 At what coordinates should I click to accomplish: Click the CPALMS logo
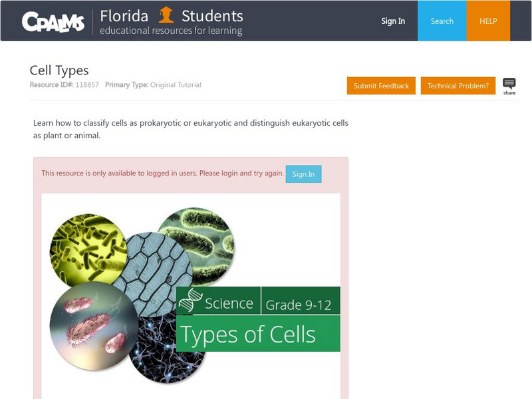(x=55, y=21)
